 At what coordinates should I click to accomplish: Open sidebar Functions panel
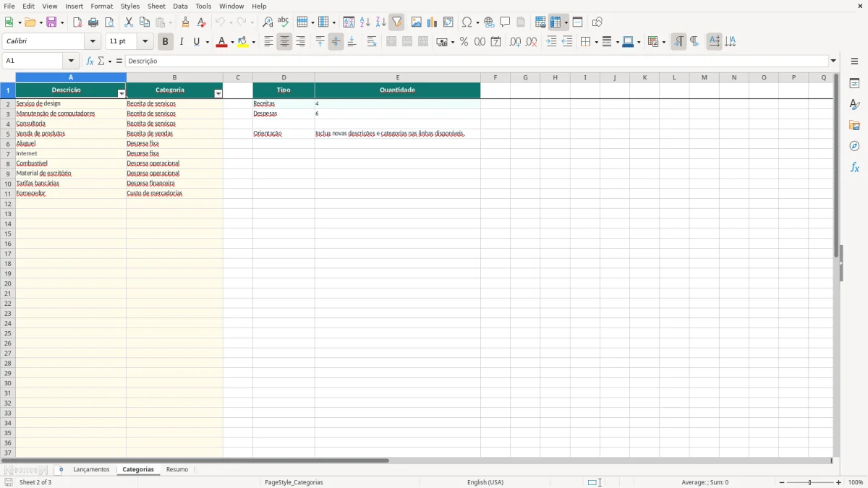point(854,167)
